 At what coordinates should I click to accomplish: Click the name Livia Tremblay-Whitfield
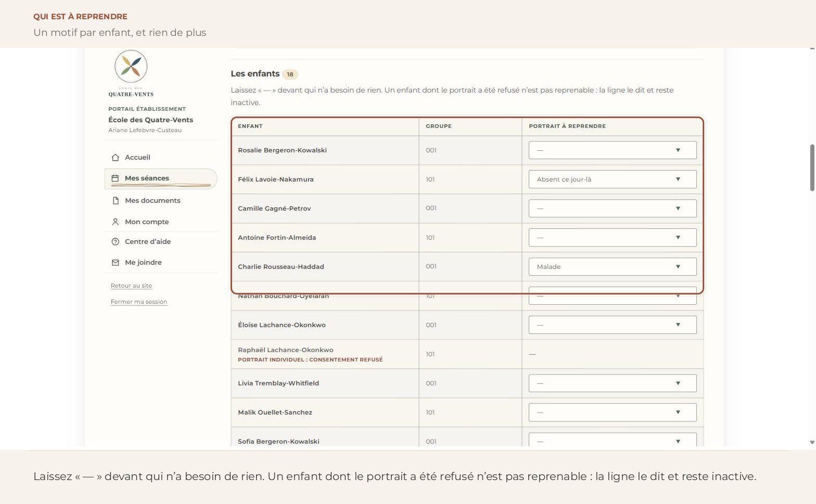click(278, 383)
